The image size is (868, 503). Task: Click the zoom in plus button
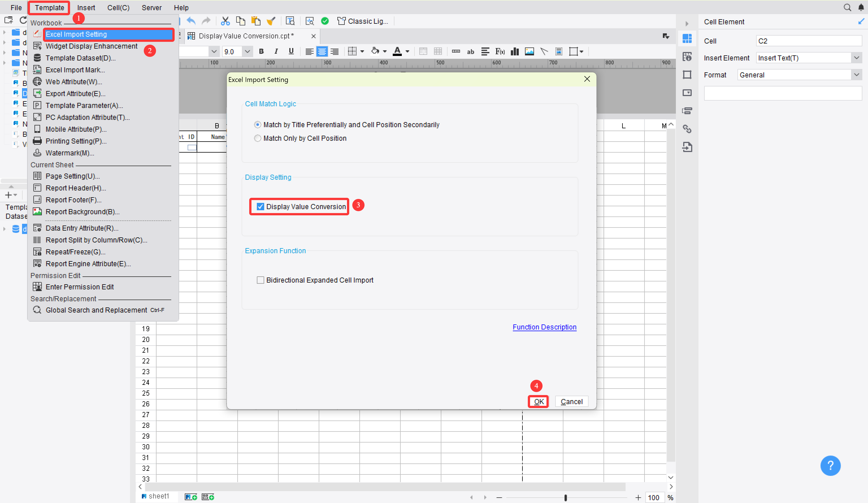tap(638, 497)
